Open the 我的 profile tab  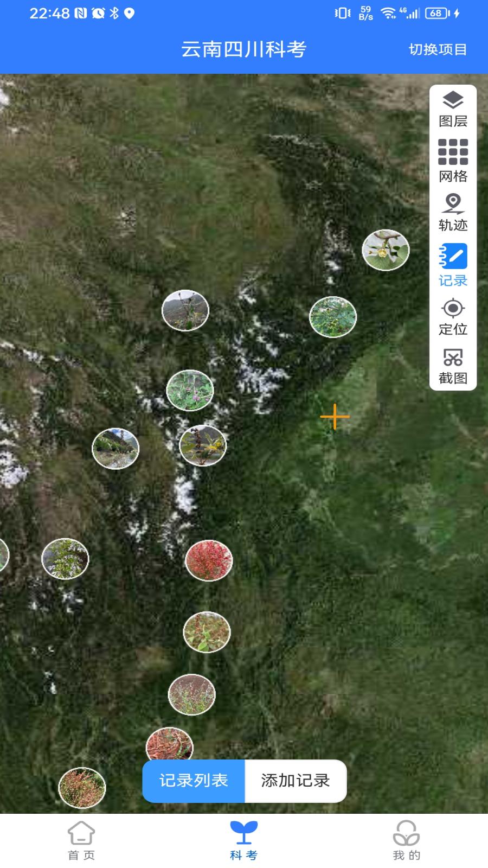(x=406, y=840)
